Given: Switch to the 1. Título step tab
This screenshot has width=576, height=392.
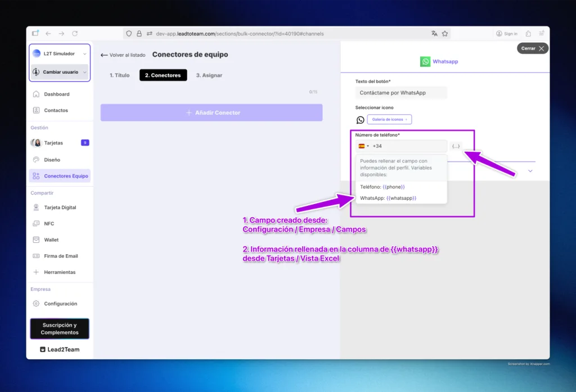Looking at the screenshot, I should pyautogui.click(x=119, y=75).
